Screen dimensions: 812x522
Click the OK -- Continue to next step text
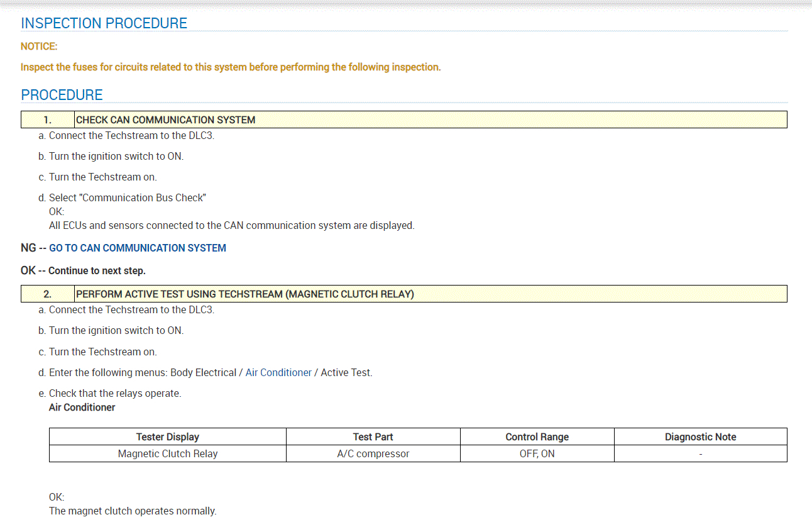[x=83, y=270]
